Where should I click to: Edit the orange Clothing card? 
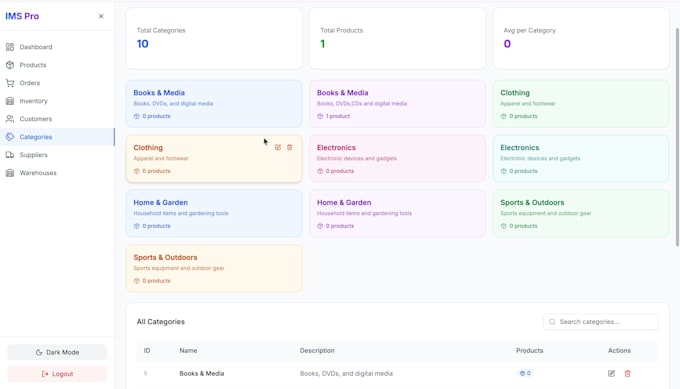coord(278,147)
